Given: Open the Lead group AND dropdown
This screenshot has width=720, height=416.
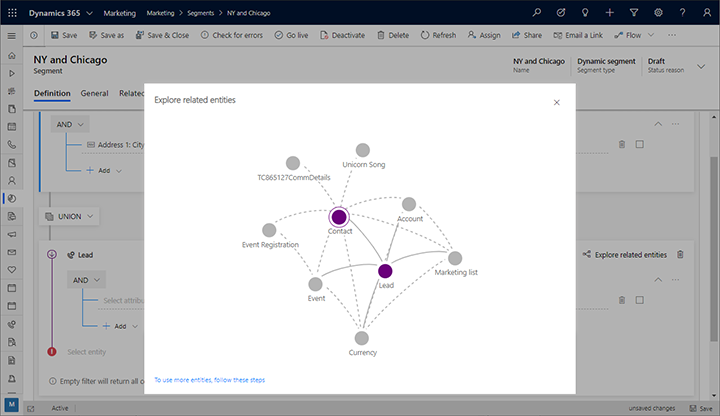Looking at the screenshot, I should pos(86,280).
